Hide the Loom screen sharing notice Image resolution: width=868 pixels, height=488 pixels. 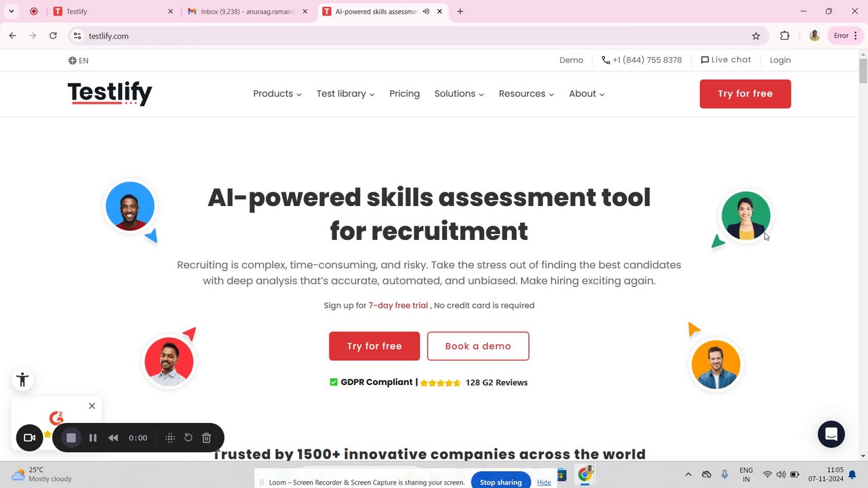(544, 483)
